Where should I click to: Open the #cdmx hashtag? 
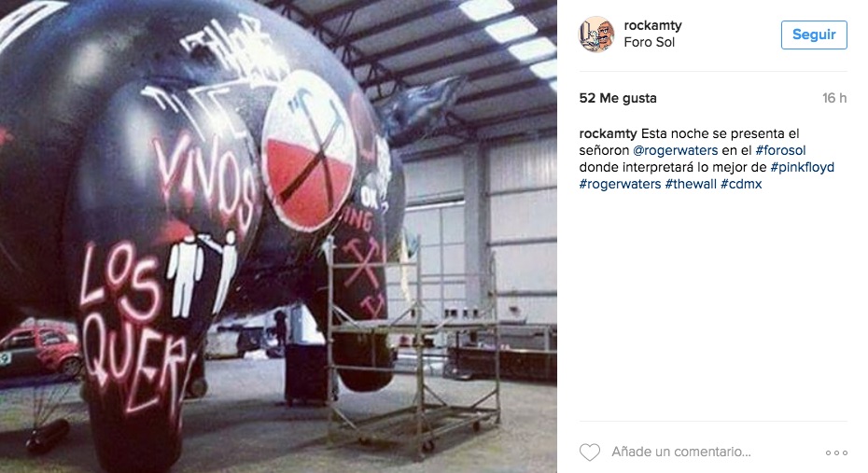point(741,184)
